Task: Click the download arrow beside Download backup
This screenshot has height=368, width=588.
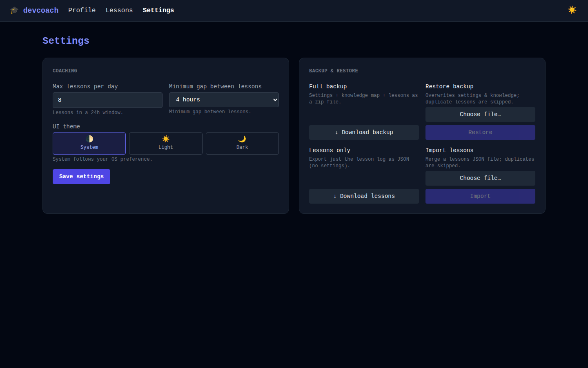Action: [336, 132]
